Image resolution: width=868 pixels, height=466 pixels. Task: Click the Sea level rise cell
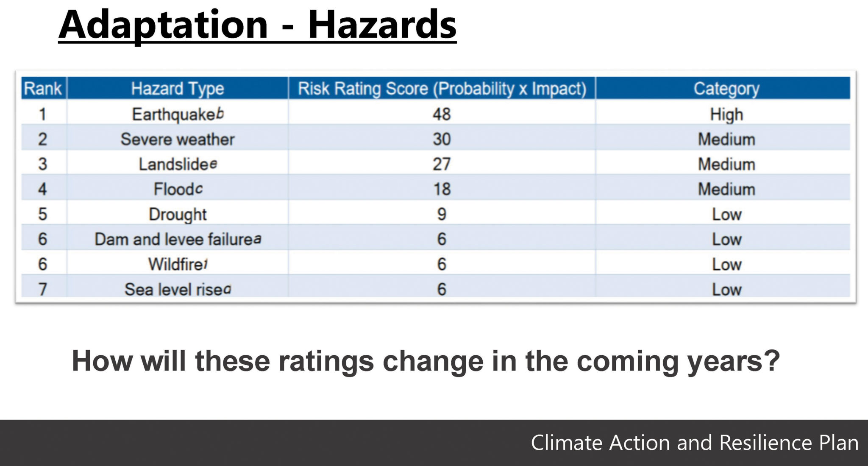pyautogui.click(x=177, y=289)
